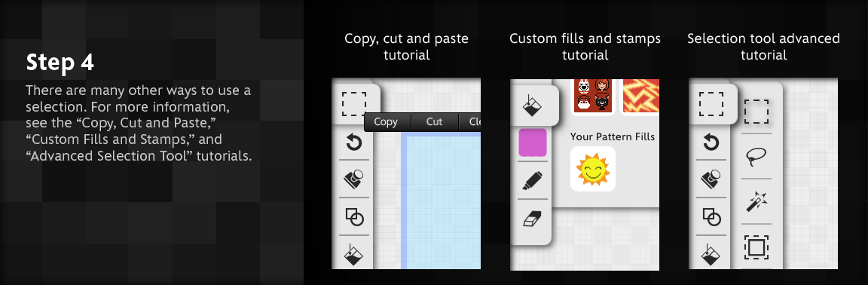Screen dimensions: 868x285
Task: Open the Copy, cut and paste tutorial thumbnail
Action: (406, 173)
